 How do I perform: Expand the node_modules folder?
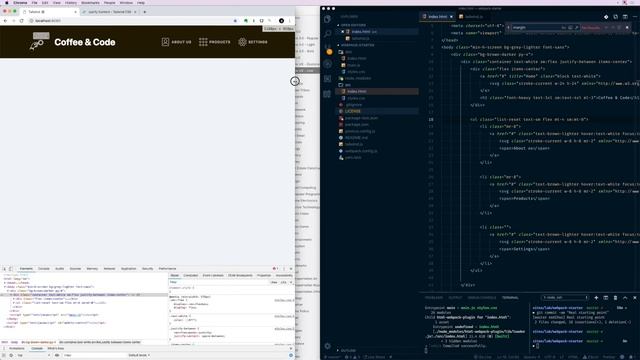(355, 78)
